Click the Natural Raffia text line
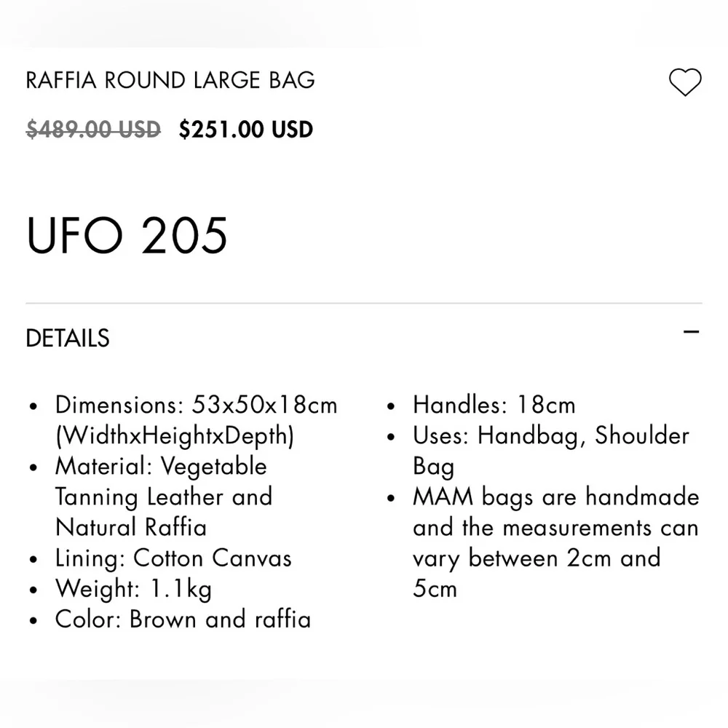Screen dimensions: 728x728 click(x=131, y=527)
